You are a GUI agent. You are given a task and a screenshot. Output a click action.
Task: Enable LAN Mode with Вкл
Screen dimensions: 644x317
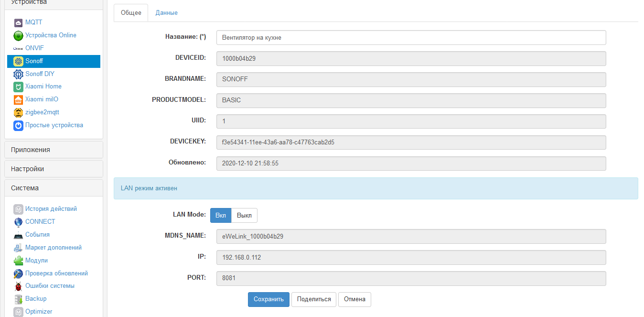click(220, 215)
